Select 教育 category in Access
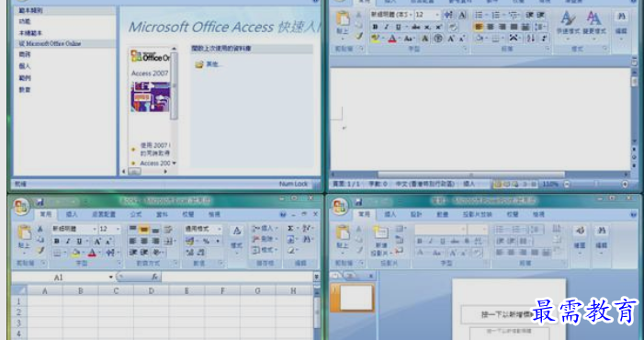This screenshot has height=340, width=644. [x=25, y=89]
